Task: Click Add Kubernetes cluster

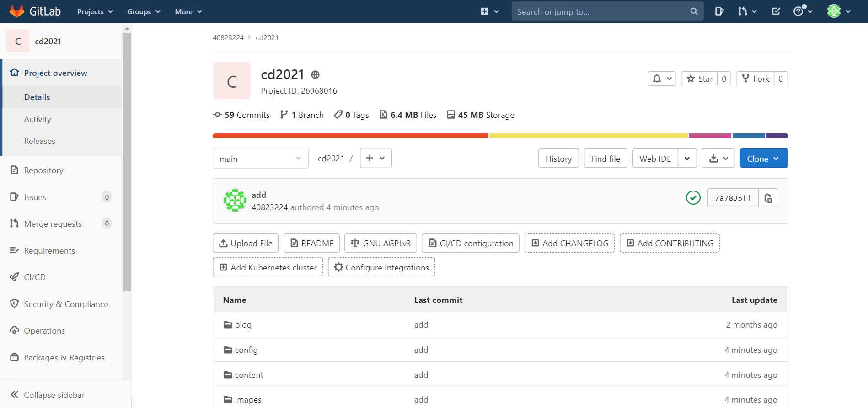Action: point(268,267)
